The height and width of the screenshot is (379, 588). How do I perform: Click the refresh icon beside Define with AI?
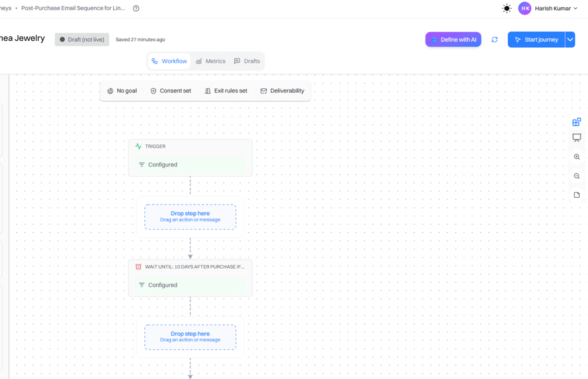point(494,40)
